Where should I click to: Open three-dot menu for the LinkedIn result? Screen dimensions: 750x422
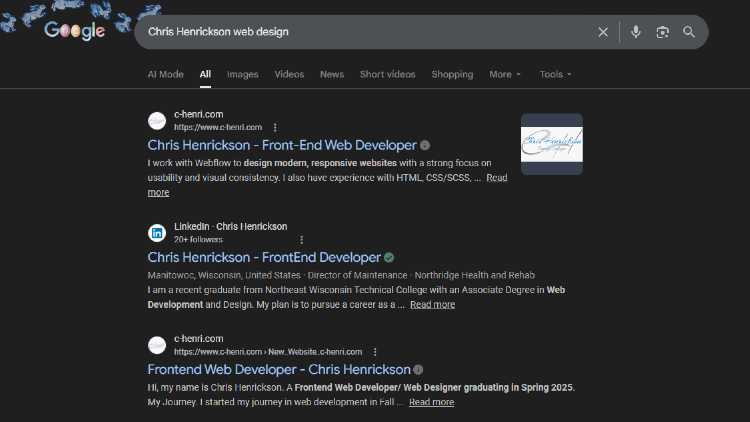click(x=301, y=239)
